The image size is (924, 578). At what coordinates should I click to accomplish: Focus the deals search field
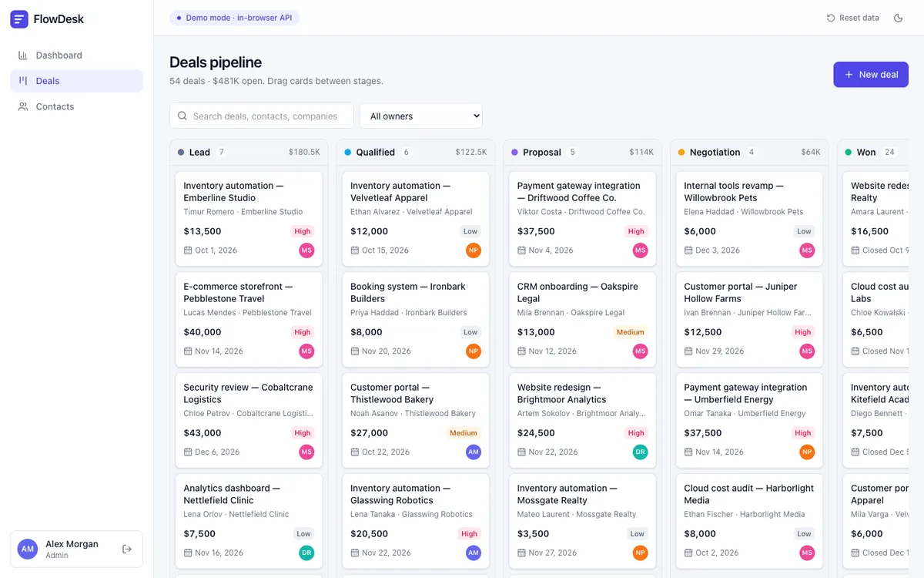click(262, 116)
